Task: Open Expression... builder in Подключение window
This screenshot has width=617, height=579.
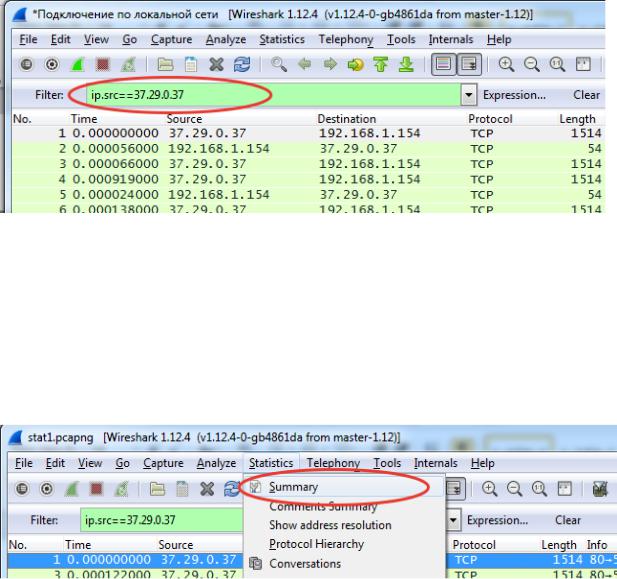Action: point(514,95)
